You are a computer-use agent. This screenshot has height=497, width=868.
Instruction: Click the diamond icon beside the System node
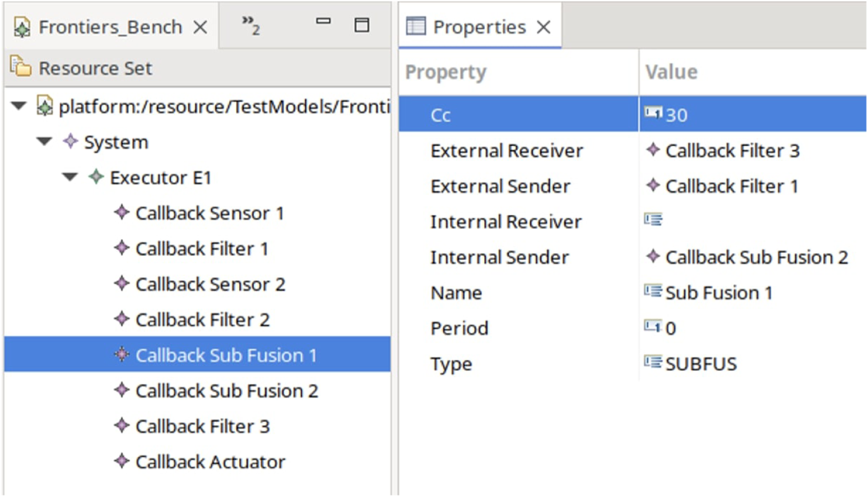(x=69, y=142)
